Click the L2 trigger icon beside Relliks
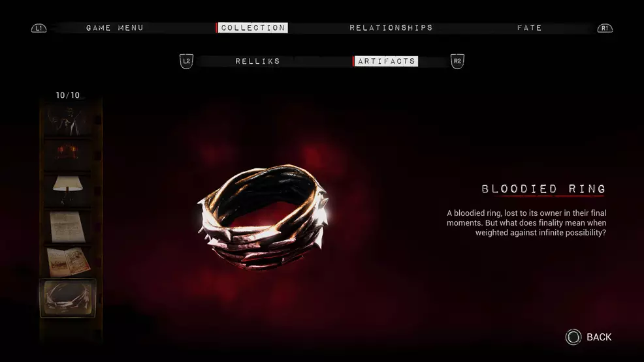The image size is (644, 362). click(186, 61)
